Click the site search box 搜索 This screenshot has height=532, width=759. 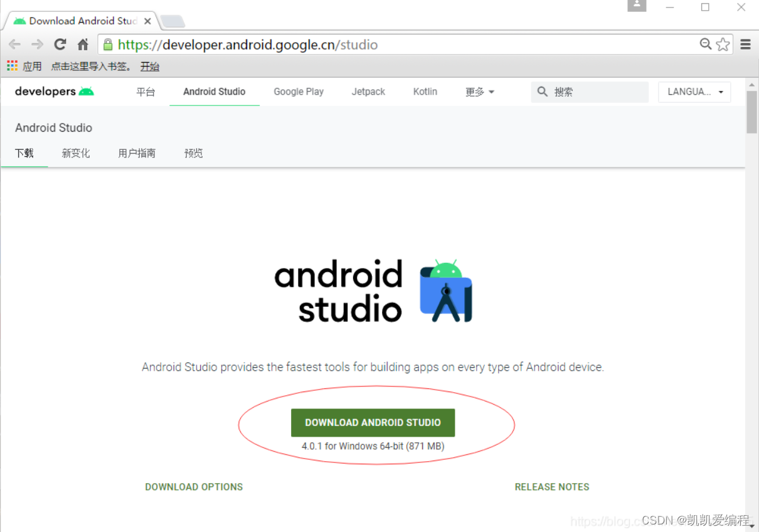[590, 92]
